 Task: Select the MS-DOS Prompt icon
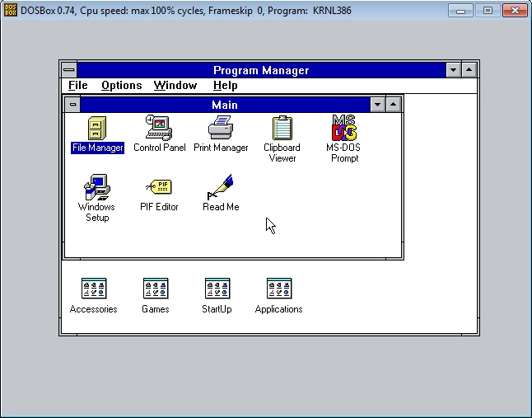pyautogui.click(x=344, y=128)
